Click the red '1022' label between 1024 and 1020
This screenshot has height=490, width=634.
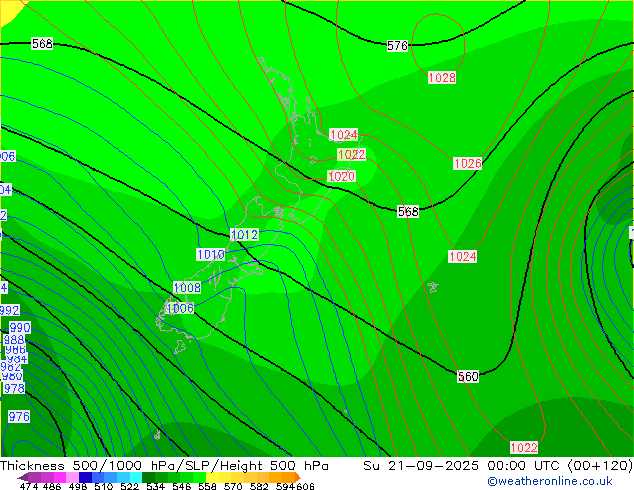[x=351, y=154]
